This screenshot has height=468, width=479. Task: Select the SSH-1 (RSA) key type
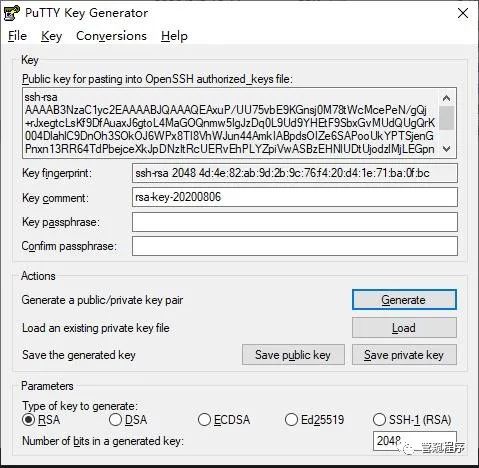(379, 420)
